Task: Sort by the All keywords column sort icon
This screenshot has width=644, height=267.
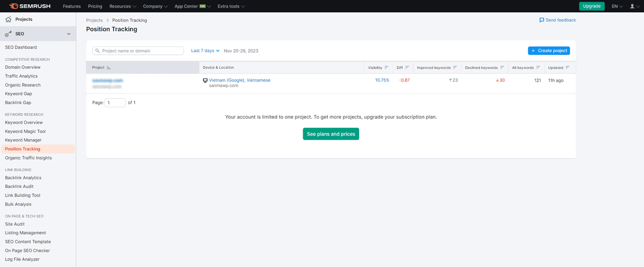Action: [538, 68]
